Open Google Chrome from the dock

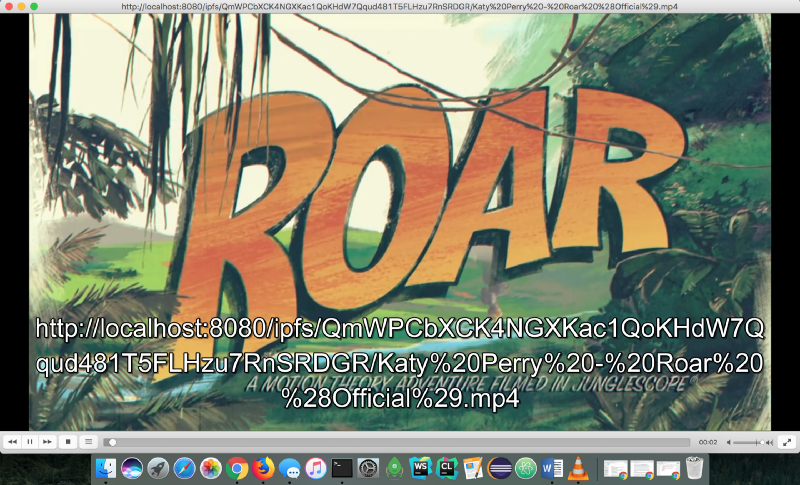coord(237,468)
